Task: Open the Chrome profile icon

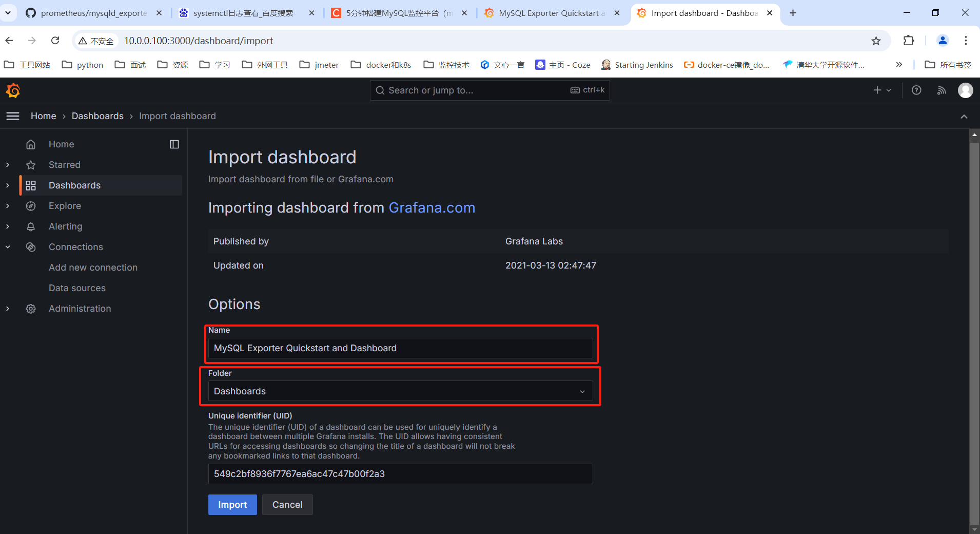Action: tap(943, 41)
